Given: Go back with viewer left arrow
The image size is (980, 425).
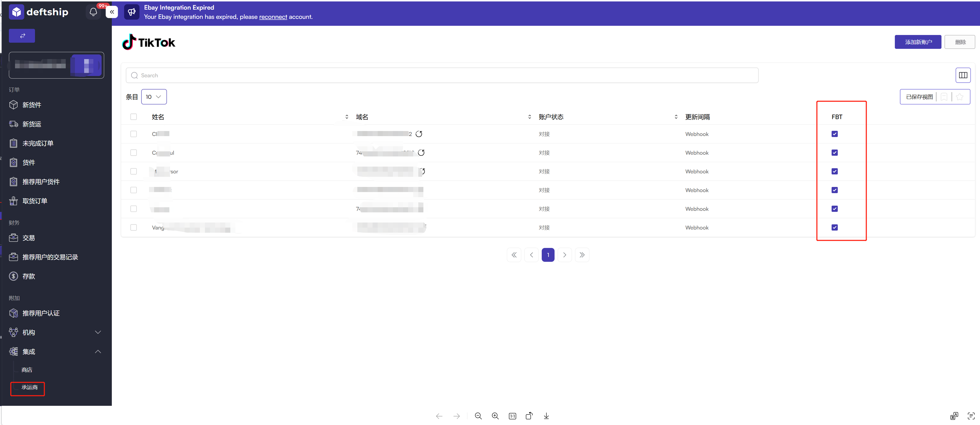Looking at the screenshot, I should [x=439, y=416].
